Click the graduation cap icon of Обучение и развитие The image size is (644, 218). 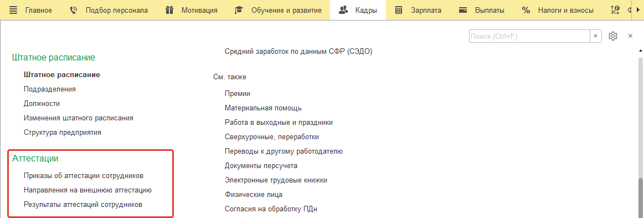point(239,11)
